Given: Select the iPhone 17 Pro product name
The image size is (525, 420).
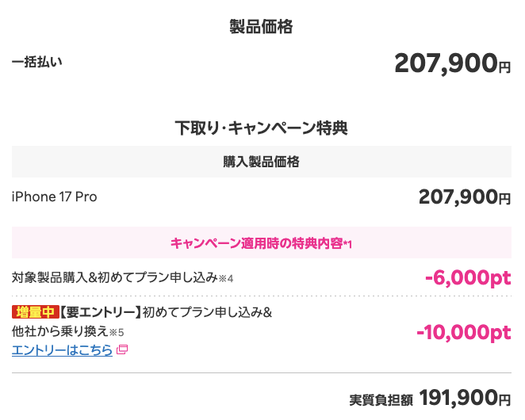Looking at the screenshot, I should [54, 197].
